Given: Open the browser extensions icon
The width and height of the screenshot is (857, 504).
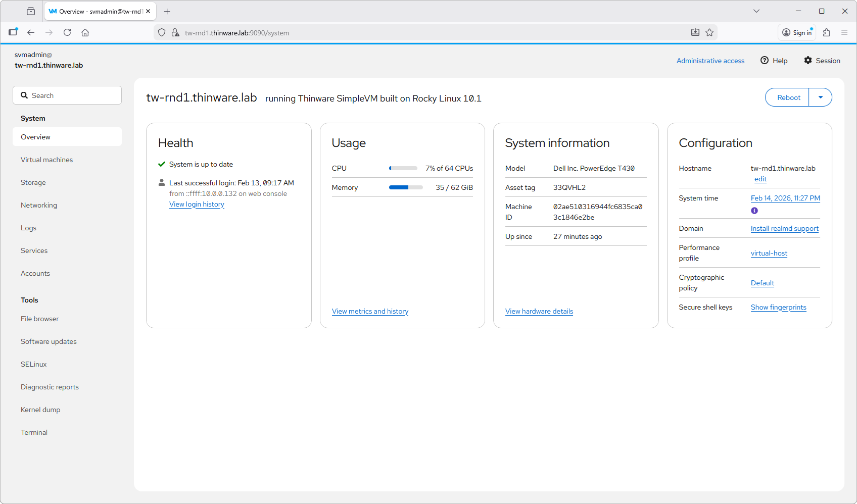Looking at the screenshot, I should click(x=827, y=32).
